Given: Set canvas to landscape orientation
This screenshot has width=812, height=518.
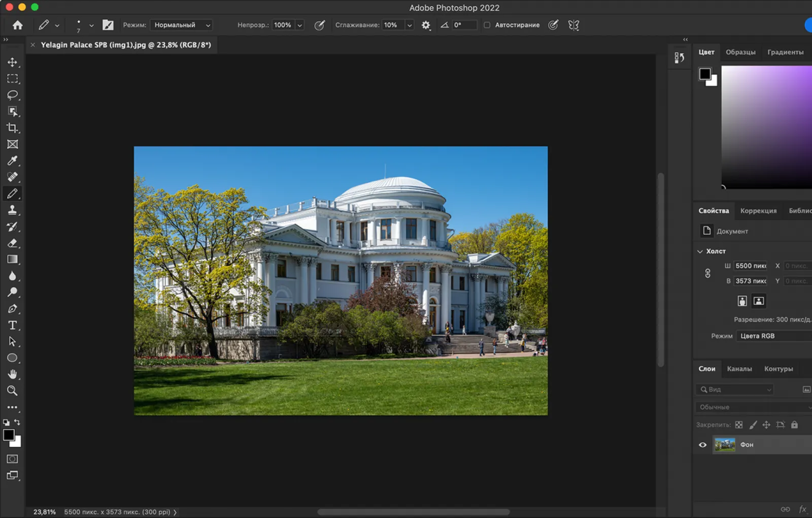Looking at the screenshot, I should coord(758,301).
